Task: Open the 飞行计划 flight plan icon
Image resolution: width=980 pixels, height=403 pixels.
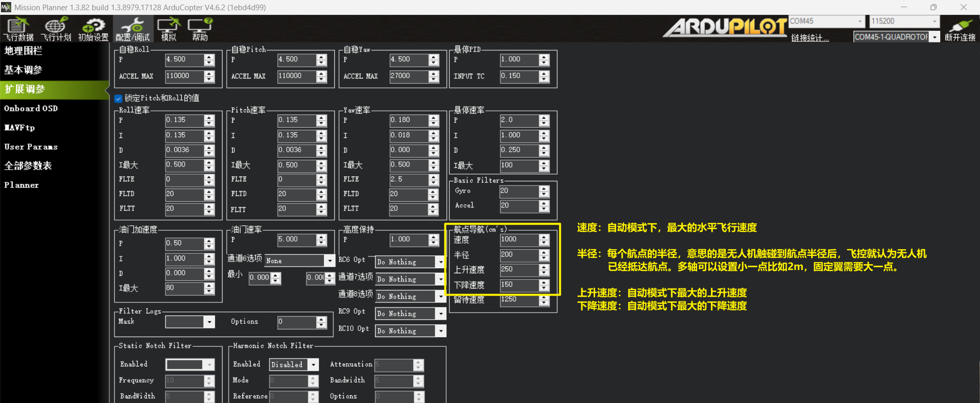Action: click(56, 29)
